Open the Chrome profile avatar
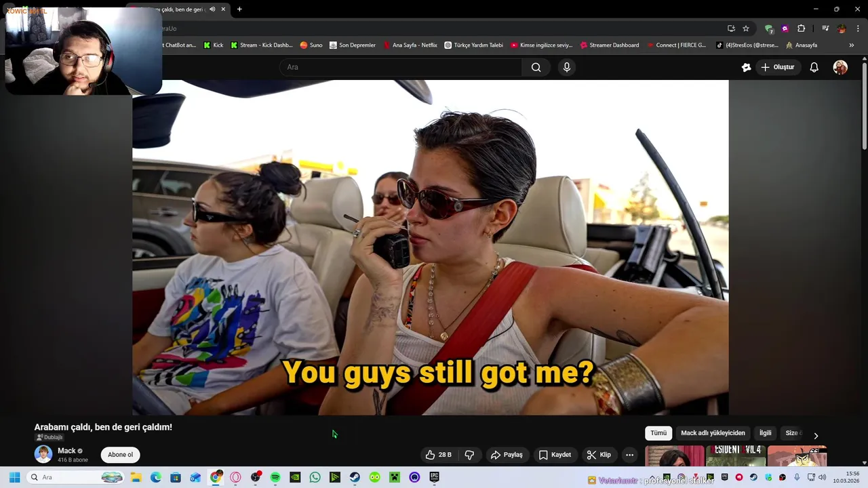868x488 pixels. [842, 28]
